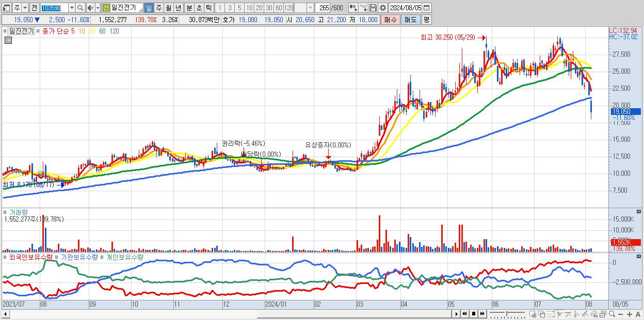Expand dropdown arrow beside speaker icon
The width and height of the screenshot is (644, 320).
click(98, 8)
